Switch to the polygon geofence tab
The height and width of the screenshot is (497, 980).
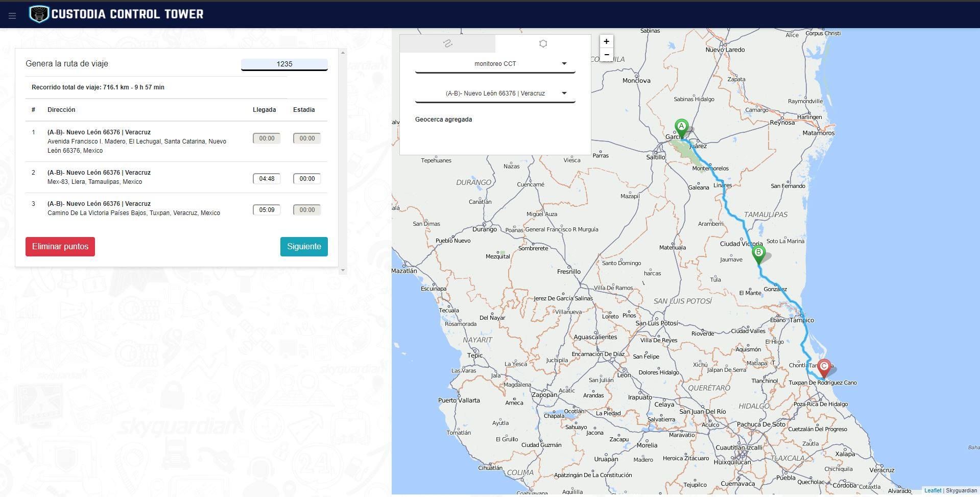pos(543,44)
